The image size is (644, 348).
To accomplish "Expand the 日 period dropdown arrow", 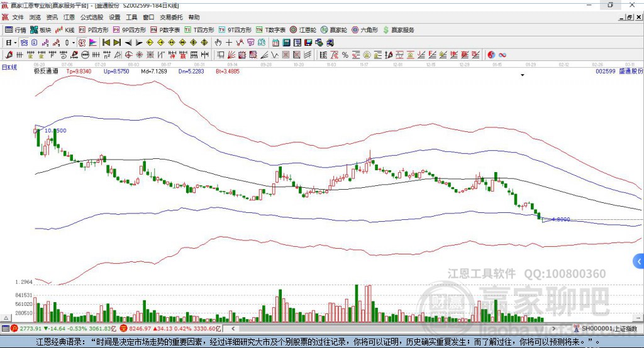I will pos(15,43).
